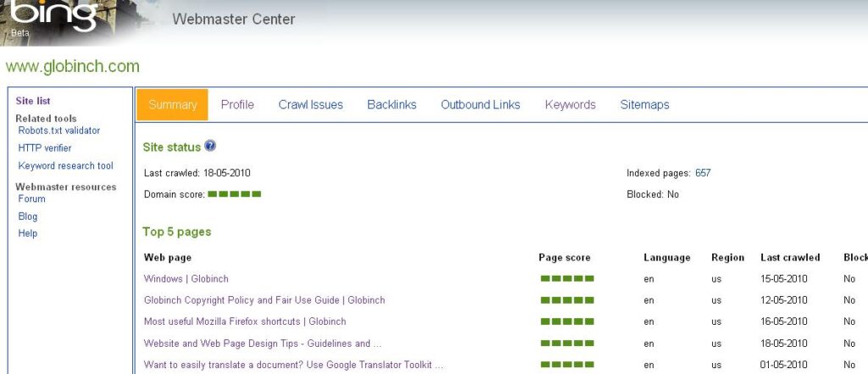The width and height of the screenshot is (868, 374).
Task: Click the Language column header
Action: tap(667, 258)
